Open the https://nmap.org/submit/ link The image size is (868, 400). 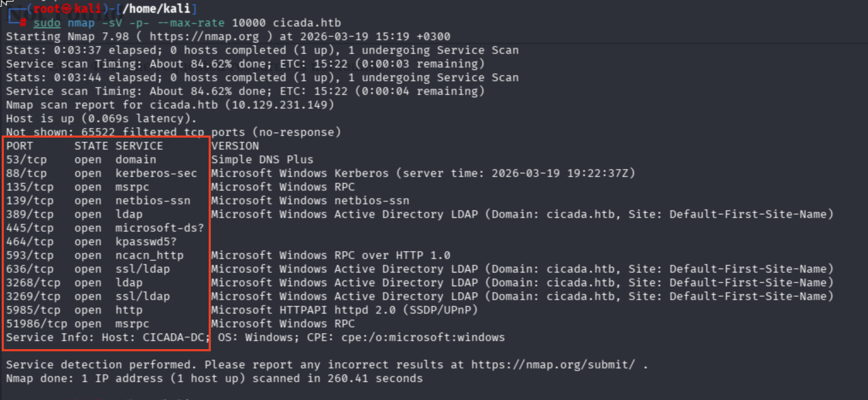coord(553,365)
